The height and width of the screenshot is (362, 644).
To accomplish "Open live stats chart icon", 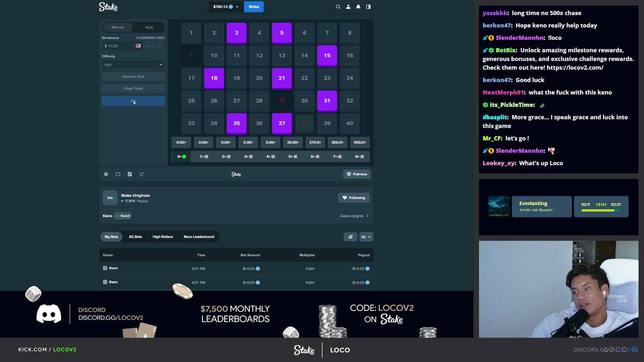I will (130, 174).
